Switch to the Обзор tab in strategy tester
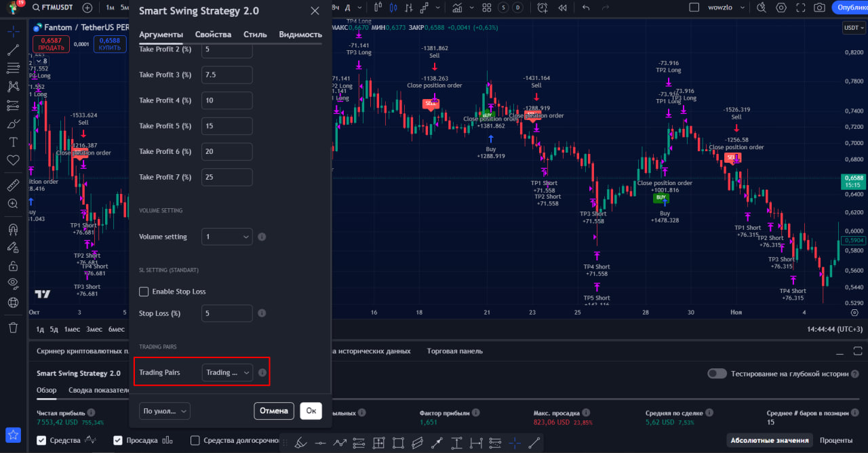 [x=47, y=391]
